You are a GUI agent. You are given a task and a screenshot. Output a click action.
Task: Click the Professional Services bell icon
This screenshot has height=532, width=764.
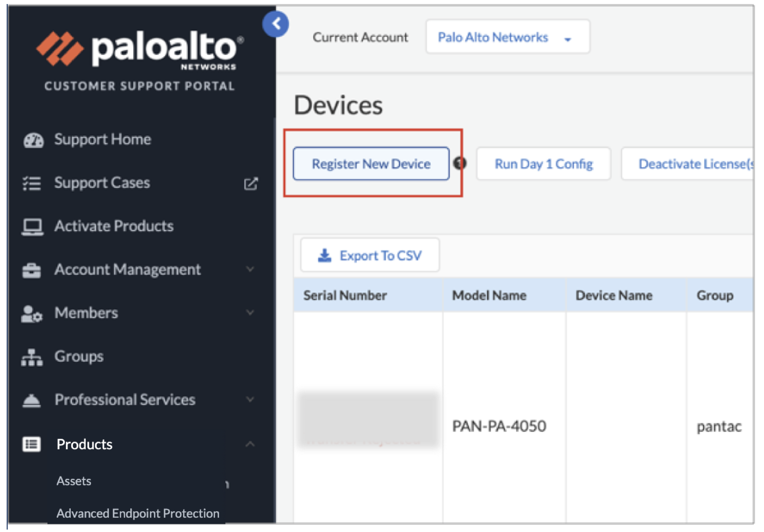(31, 400)
